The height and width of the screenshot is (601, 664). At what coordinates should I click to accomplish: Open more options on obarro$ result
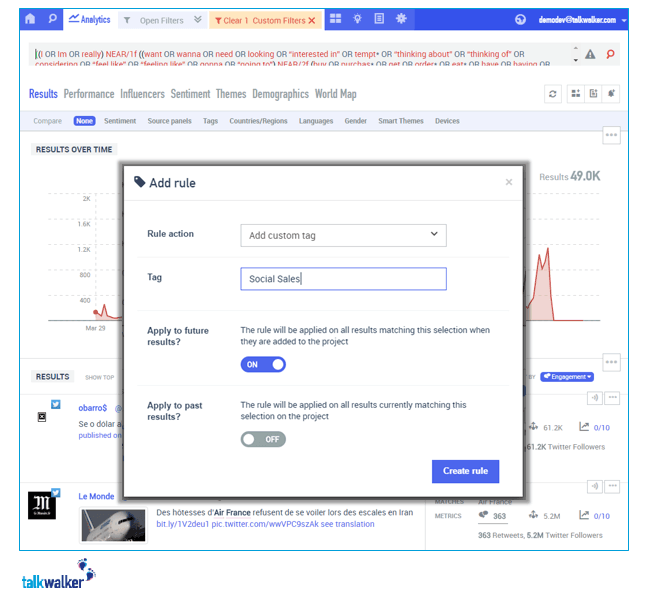[x=612, y=398]
